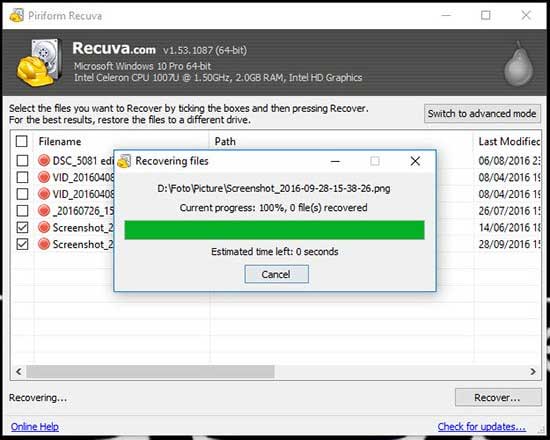Image resolution: width=550 pixels, height=440 pixels.
Task: Sort the list by Path column header
Action: (x=225, y=141)
